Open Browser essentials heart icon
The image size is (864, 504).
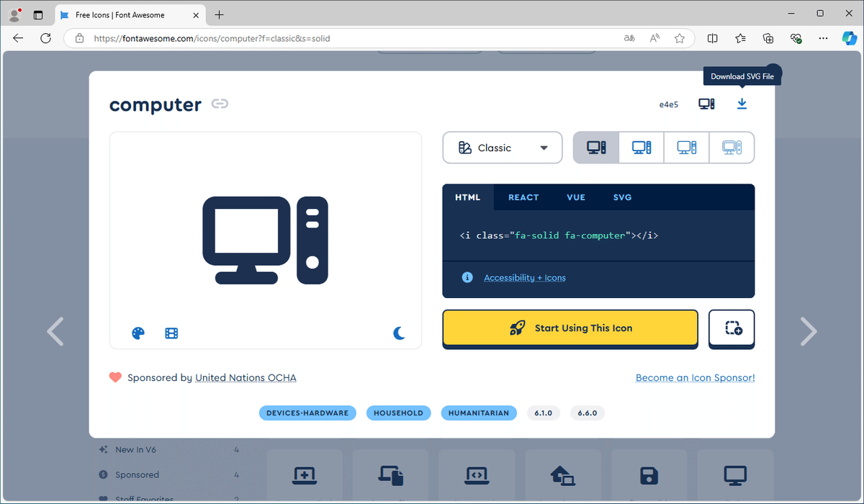[796, 38]
